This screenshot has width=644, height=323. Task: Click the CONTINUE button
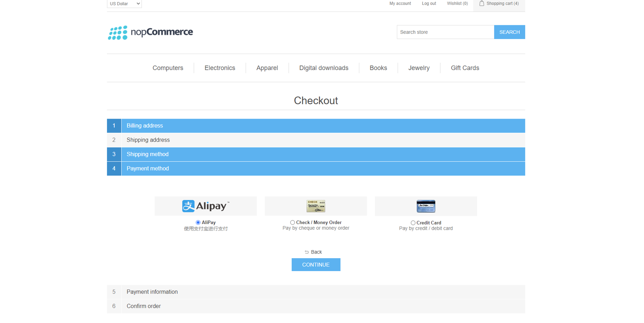click(316, 265)
